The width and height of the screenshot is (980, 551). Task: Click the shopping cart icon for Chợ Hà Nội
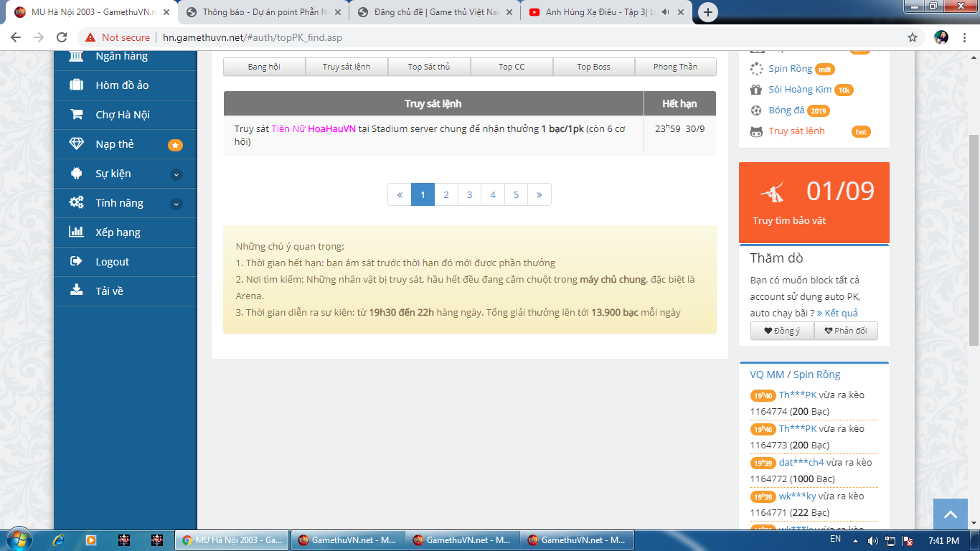pos(76,115)
